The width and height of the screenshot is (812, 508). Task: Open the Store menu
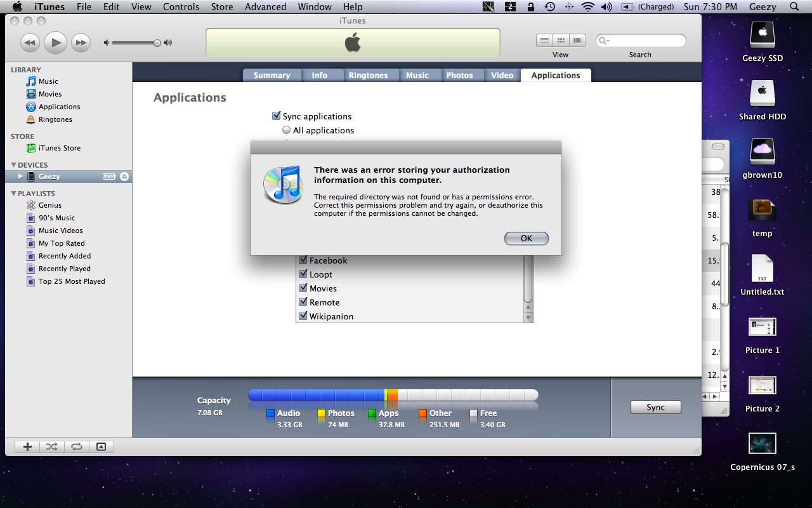(x=222, y=7)
